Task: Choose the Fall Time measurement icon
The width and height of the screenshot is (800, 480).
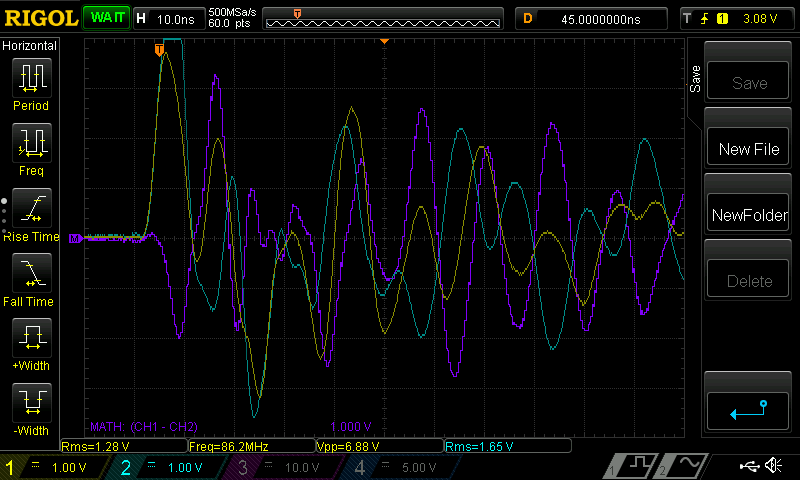Action: tap(32, 273)
